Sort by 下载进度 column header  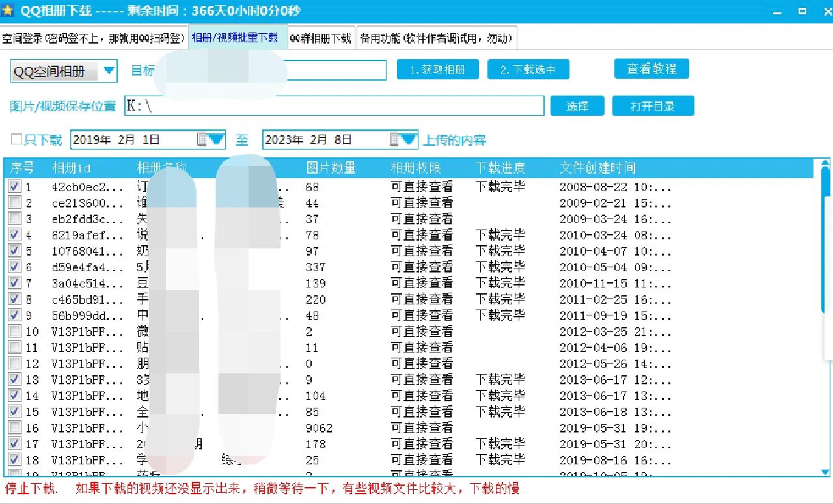[500, 168]
